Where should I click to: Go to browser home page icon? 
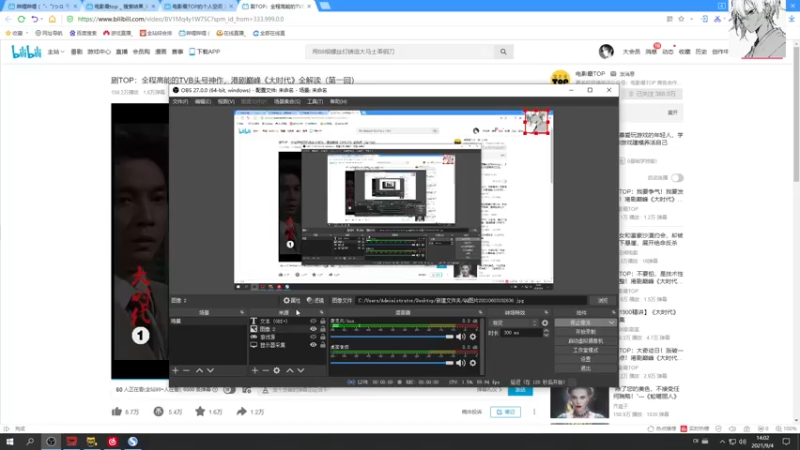(x=52, y=19)
